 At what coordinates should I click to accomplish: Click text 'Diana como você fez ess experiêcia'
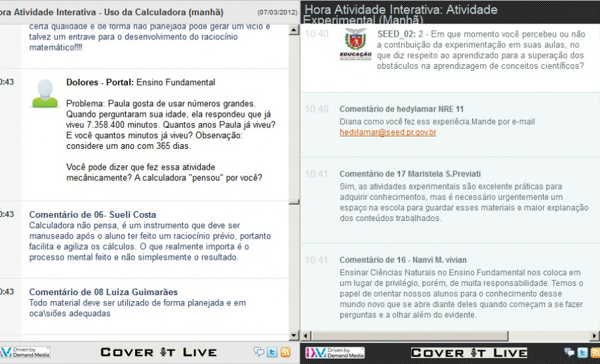405,122
